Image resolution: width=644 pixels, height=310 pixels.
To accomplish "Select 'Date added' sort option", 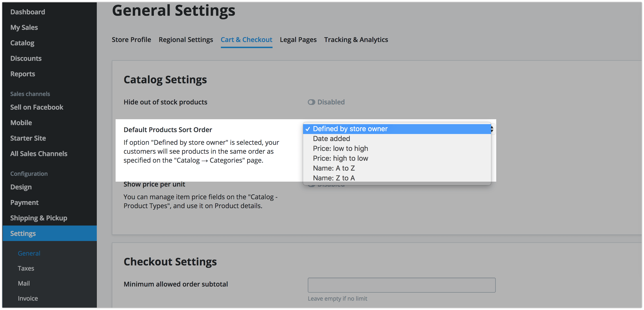I will click(x=331, y=139).
